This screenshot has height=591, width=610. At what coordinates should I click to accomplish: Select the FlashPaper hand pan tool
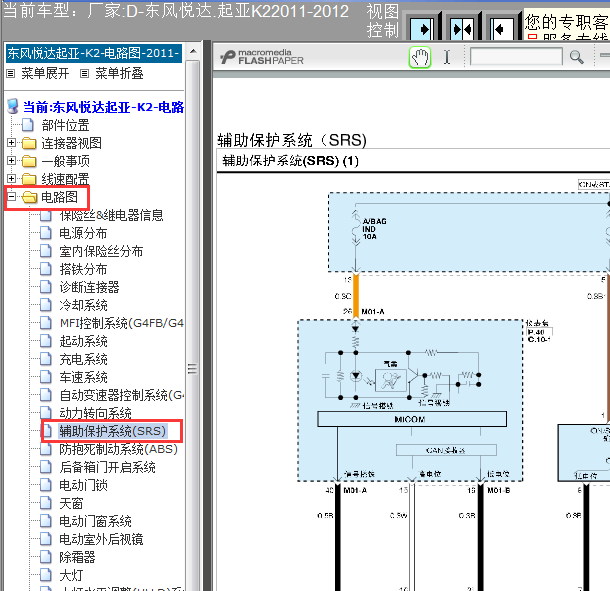tap(420, 58)
